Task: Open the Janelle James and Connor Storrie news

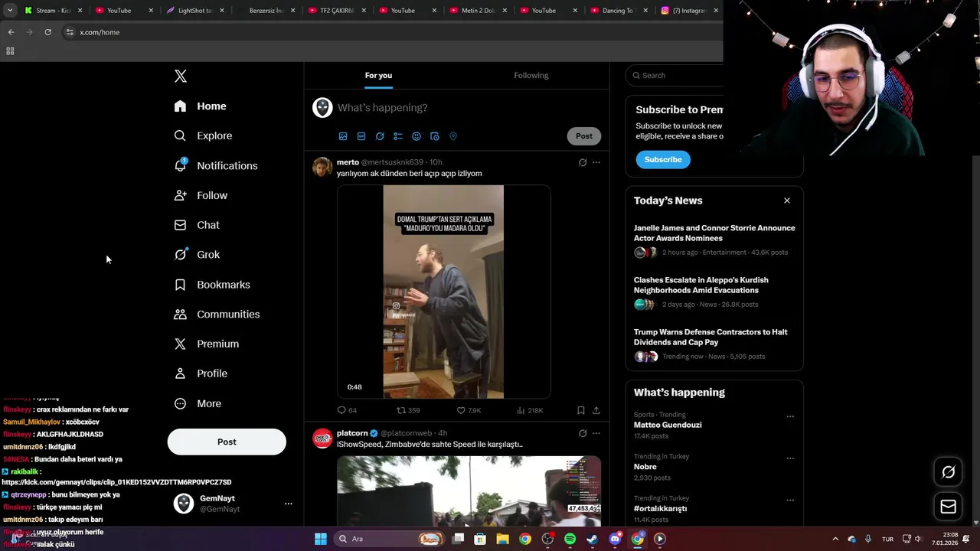Action: click(714, 233)
